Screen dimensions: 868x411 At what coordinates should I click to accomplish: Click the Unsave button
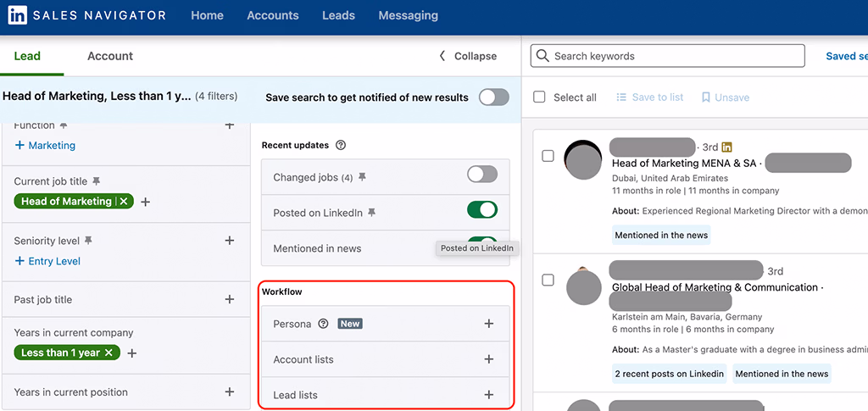[726, 97]
